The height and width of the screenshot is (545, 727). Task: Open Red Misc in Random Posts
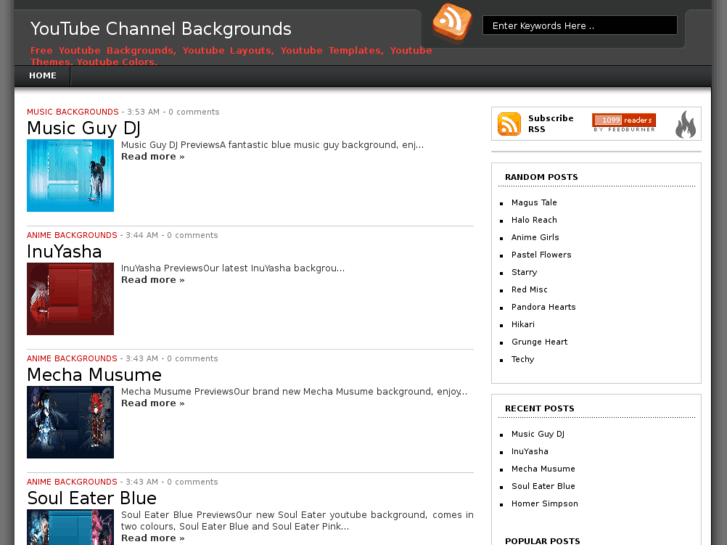coord(529,289)
